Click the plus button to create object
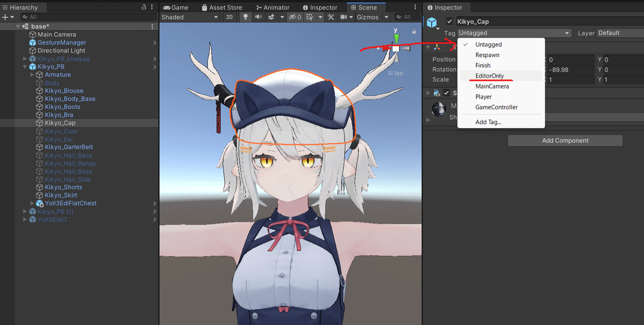The height and width of the screenshot is (325, 644). [x=5, y=17]
